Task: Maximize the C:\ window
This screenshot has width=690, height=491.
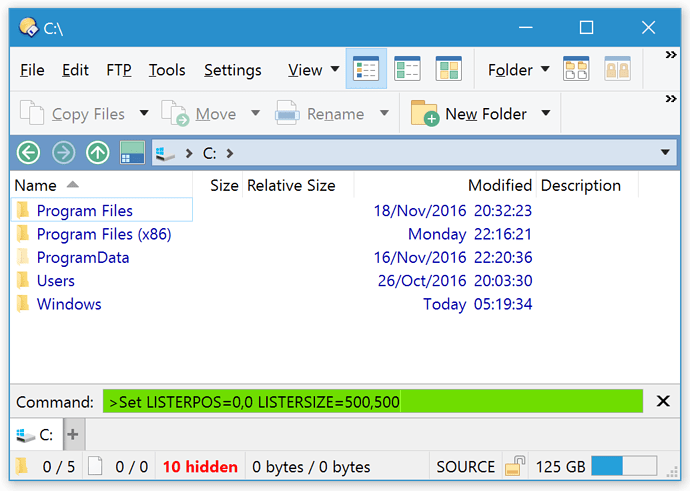Action: coord(586,27)
